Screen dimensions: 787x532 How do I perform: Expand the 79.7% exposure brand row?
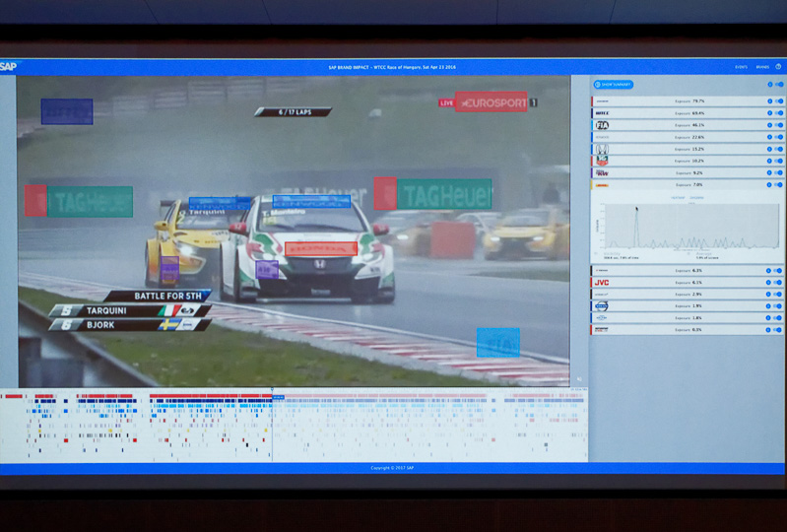click(688, 100)
